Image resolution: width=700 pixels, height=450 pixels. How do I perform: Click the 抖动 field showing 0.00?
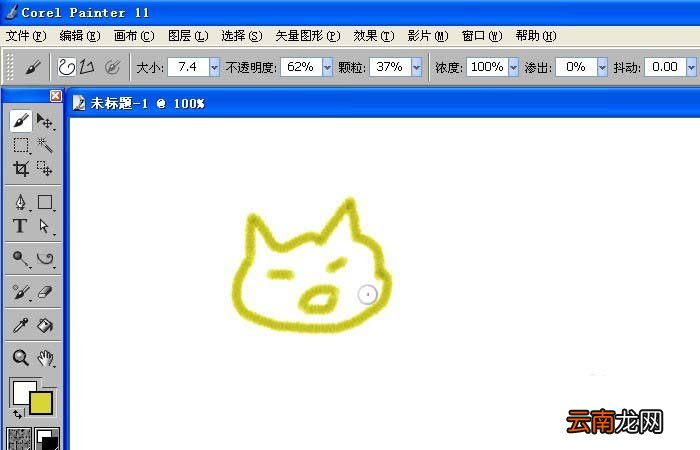click(x=665, y=67)
